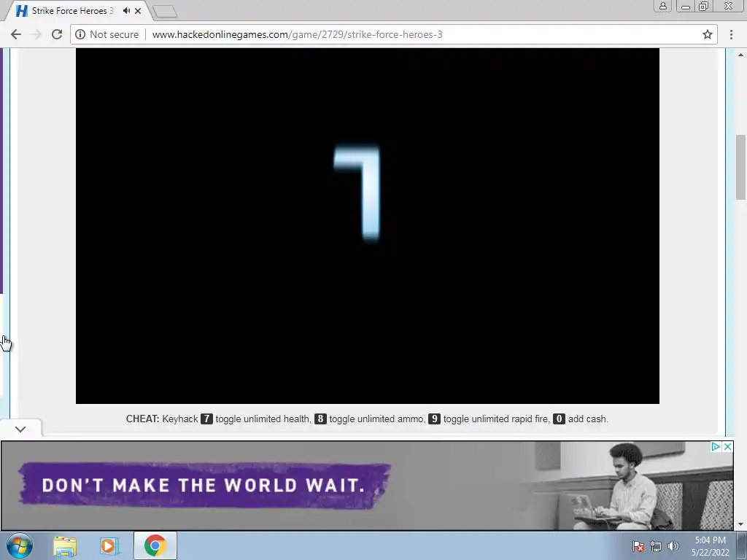Open Action Center flag tray icon
Image resolution: width=747 pixels, height=560 pixels.
tap(638, 547)
